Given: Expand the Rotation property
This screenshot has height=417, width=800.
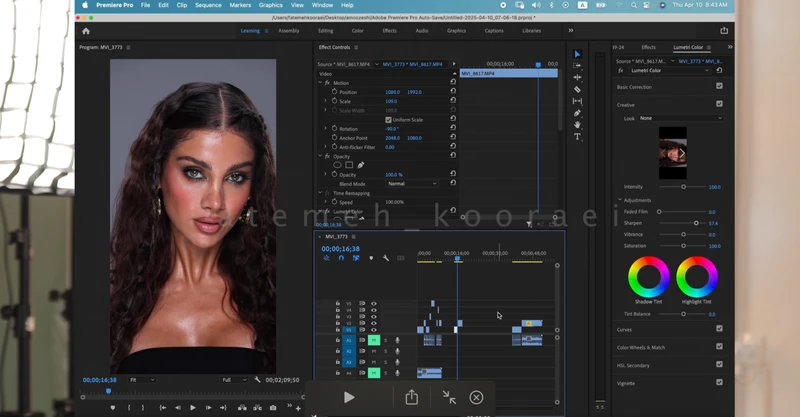Looking at the screenshot, I should (325, 128).
